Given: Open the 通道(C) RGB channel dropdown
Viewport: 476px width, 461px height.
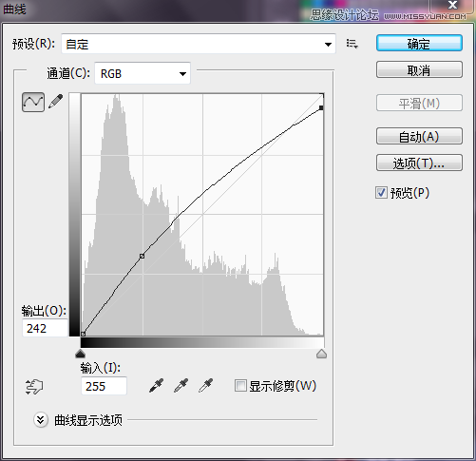Looking at the screenshot, I should (143, 73).
